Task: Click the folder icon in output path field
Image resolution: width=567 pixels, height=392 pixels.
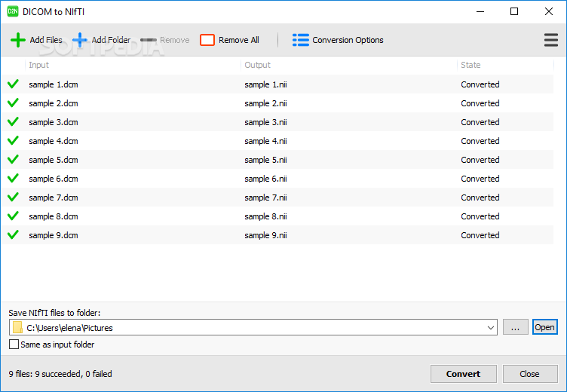Action: [17, 327]
